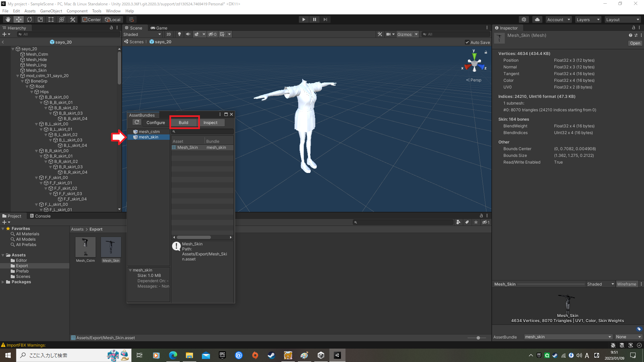Open the GameObject menu
Screen dimensions: 644x362
51,11
